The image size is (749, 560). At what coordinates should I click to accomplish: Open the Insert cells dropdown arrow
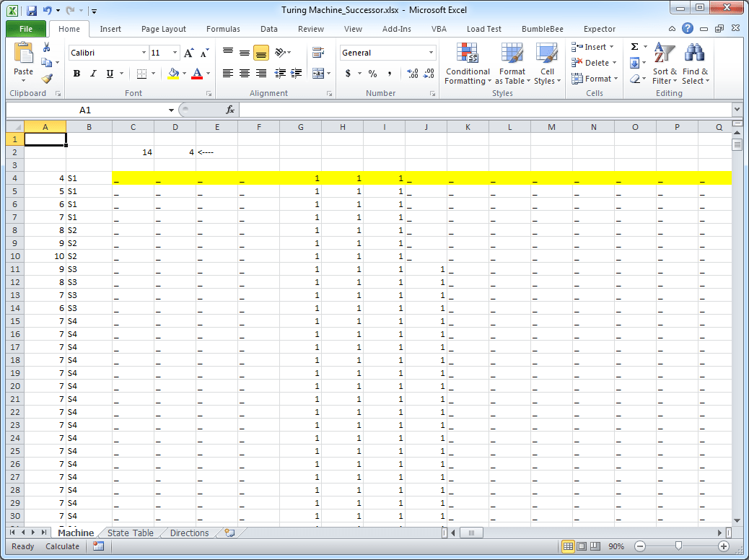pos(611,47)
